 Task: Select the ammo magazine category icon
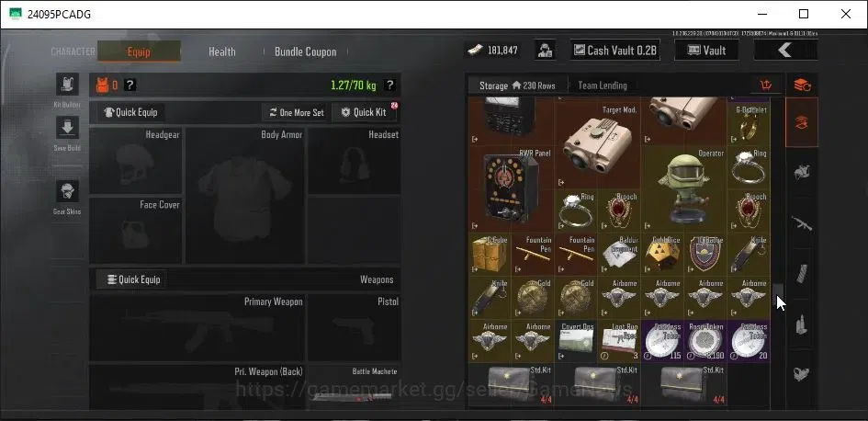pyautogui.click(x=802, y=275)
